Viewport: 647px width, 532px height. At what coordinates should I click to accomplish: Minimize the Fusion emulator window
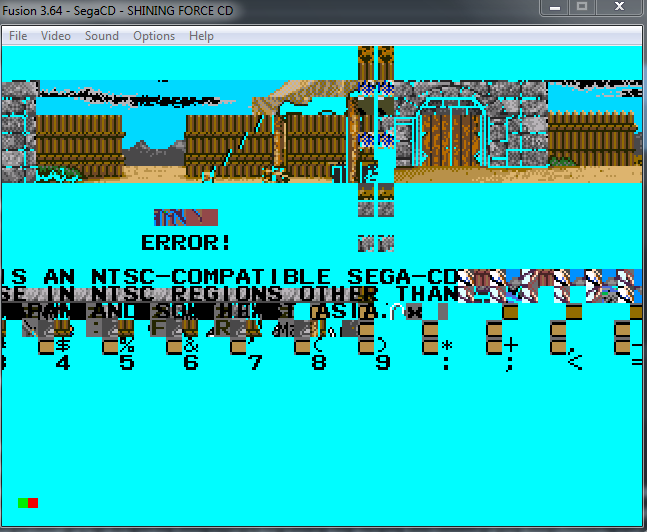[555, 7]
